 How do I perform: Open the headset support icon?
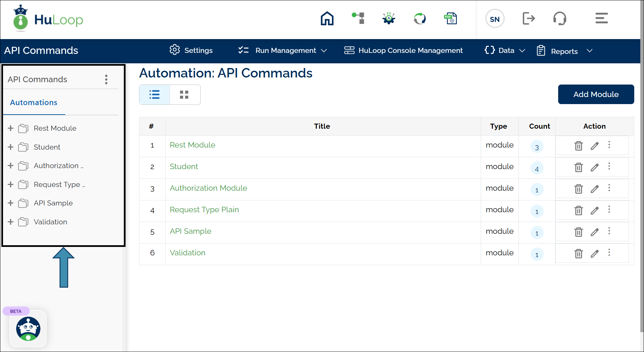560,19
